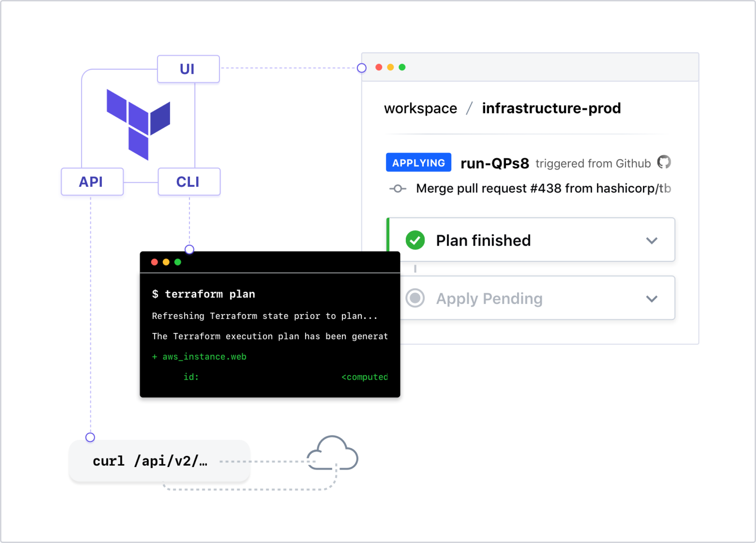This screenshot has width=756, height=543.
Task: Click the connector circle at the browser window
Action: pyautogui.click(x=362, y=68)
